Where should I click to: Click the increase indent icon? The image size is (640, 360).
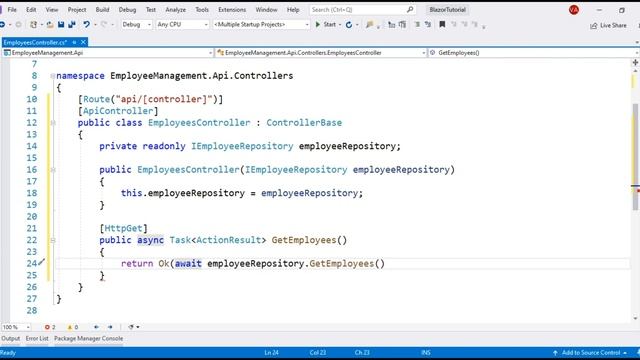coord(402,25)
